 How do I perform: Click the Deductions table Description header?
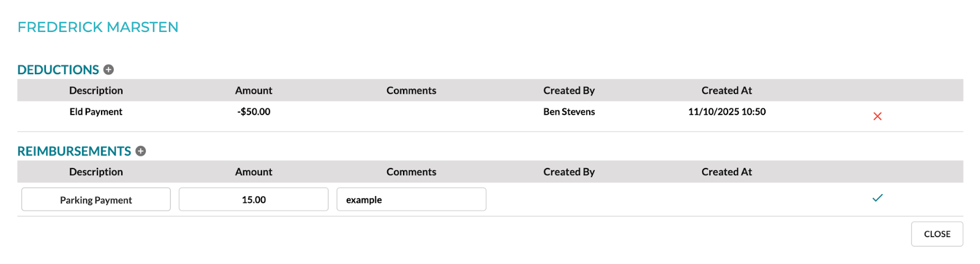[x=96, y=91]
